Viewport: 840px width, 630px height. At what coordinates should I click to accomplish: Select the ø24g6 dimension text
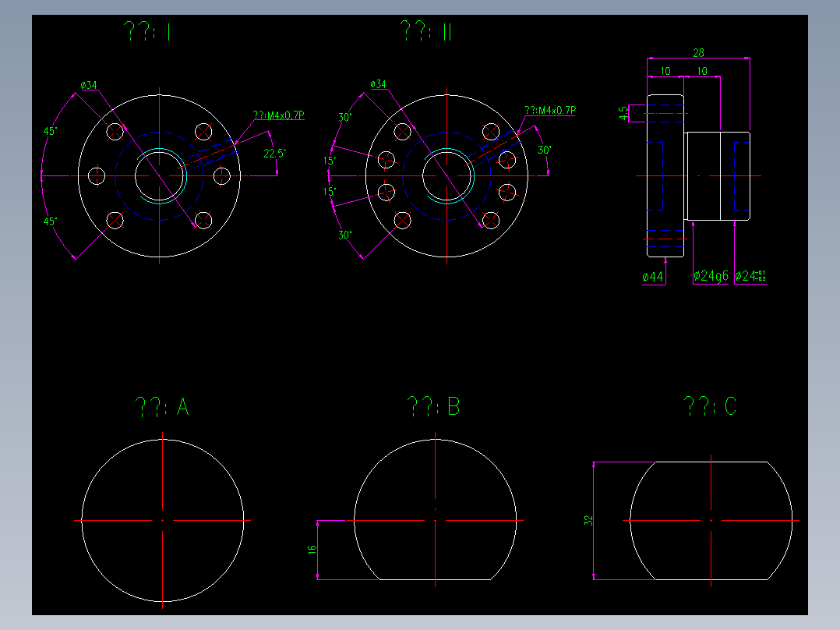click(710, 275)
